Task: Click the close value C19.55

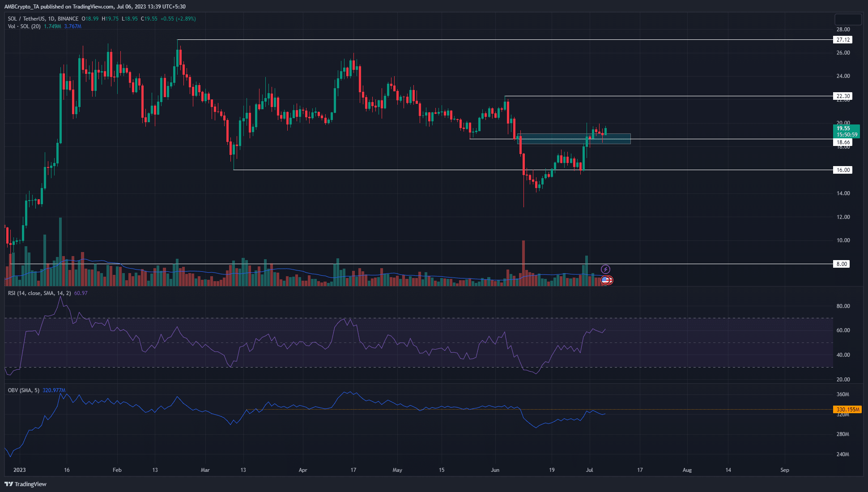Action: (x=149, y=19)
